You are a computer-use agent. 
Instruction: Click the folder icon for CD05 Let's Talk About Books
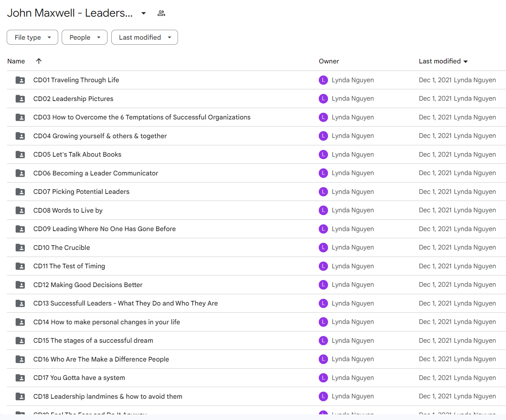pos(20,155)
